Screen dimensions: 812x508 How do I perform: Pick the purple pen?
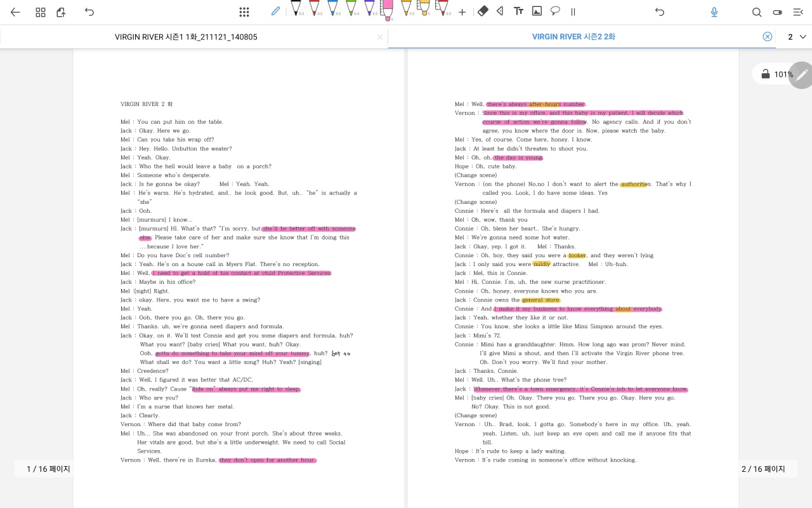click(369, 8)
